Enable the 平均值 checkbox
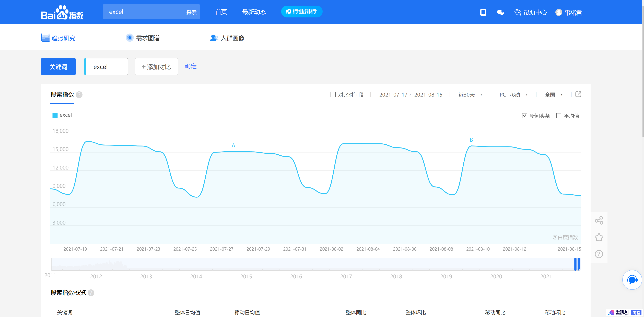This screenshot has width=644, height=317. (x=559, y=116)
